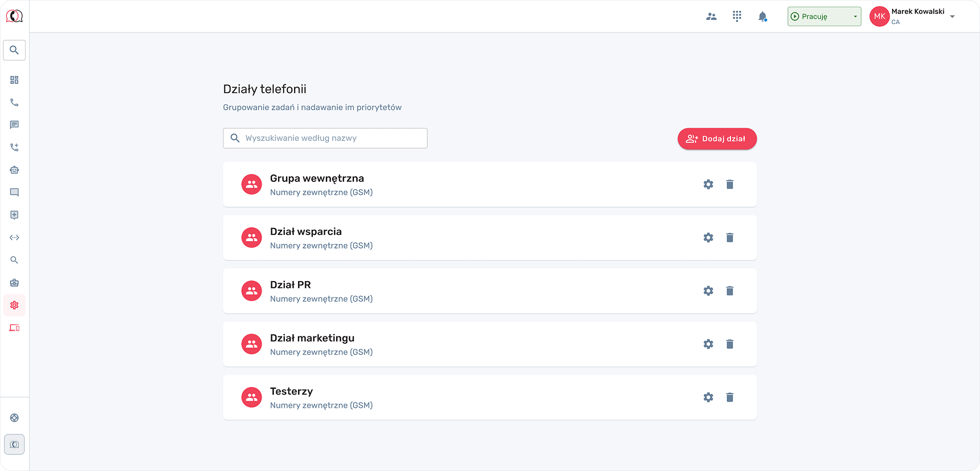Delete the Testerzy department

click(x=729, y=397)
